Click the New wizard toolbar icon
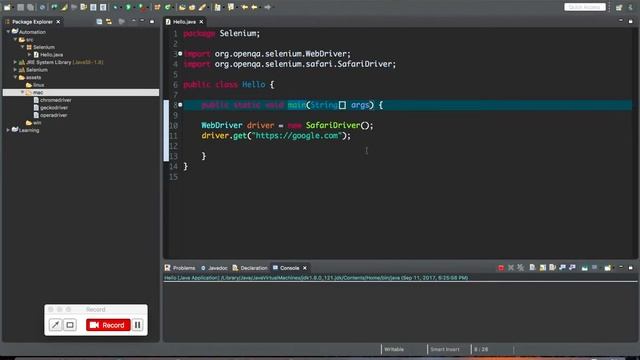640x360 pixels. [x=7, y=7]
